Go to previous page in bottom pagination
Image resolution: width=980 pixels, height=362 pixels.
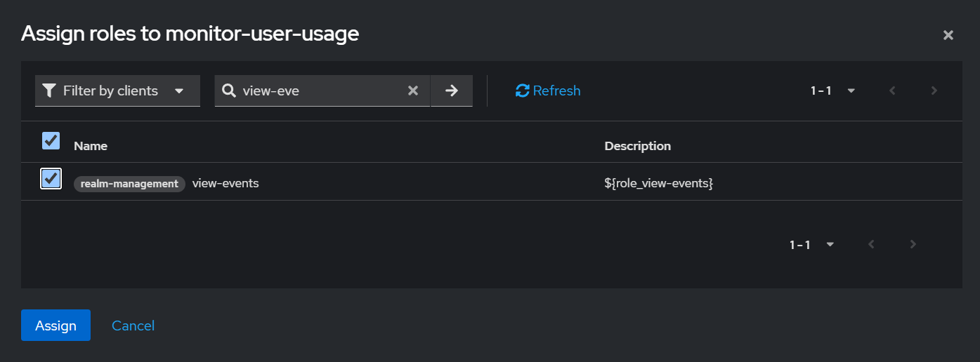(871, 245)
